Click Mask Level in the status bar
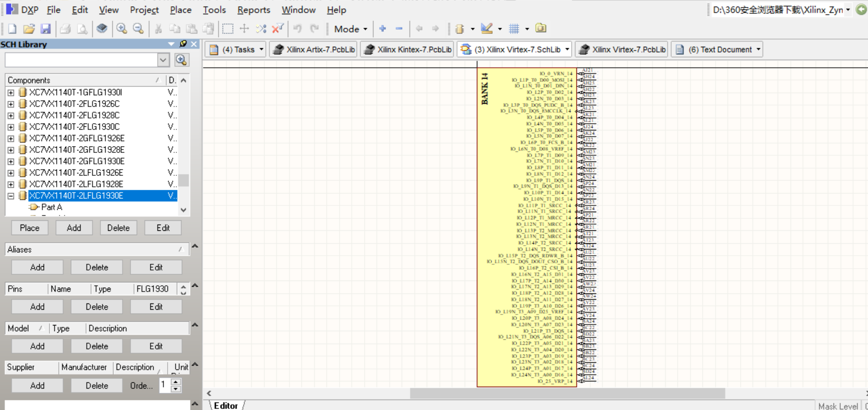Viewport: 868px width, 410px height. point(838,406)
